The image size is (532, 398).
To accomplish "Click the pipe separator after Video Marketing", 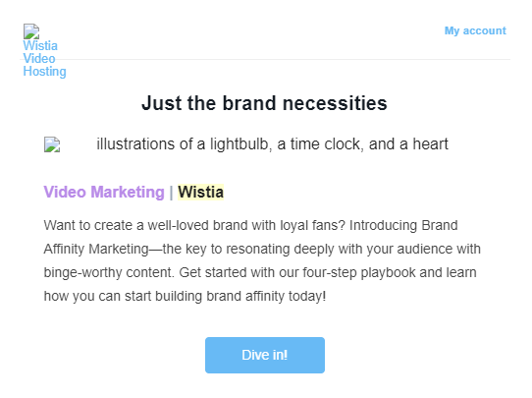I will pos(171,193).
